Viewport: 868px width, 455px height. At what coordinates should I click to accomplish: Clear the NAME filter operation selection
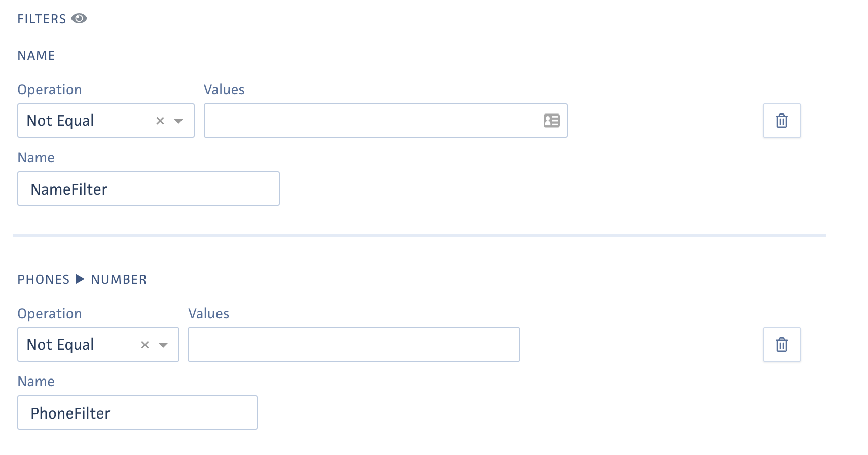tap(160, 121)
